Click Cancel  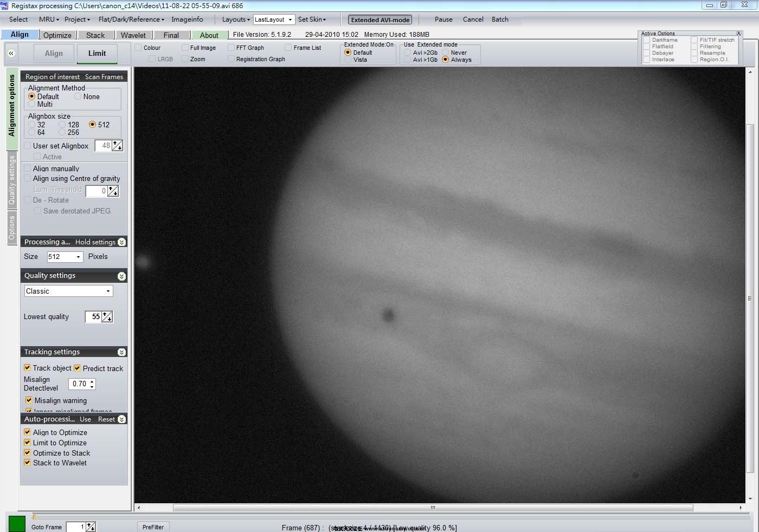click(x=473, y=19)
